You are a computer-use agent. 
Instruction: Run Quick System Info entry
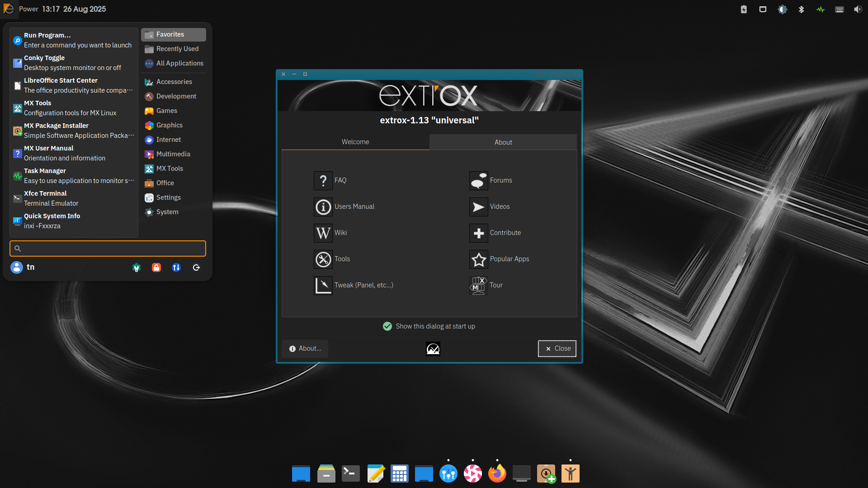(x=74, y=221)
